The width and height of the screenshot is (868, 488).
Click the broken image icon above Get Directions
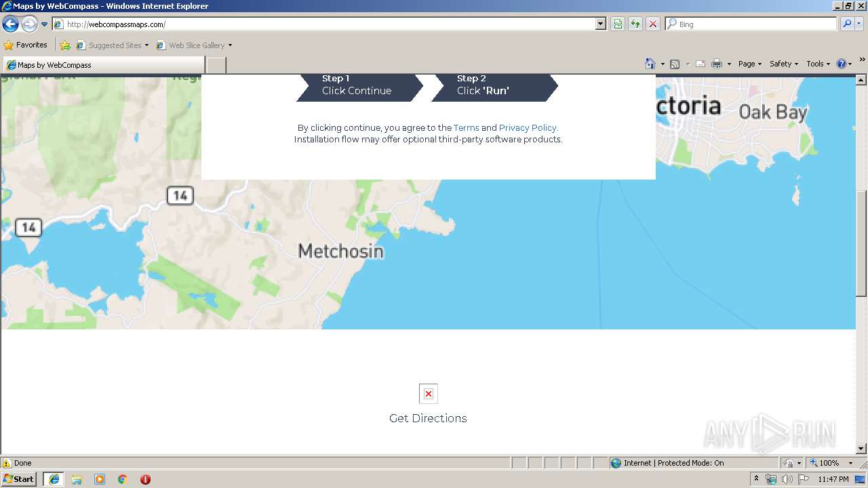429,394
